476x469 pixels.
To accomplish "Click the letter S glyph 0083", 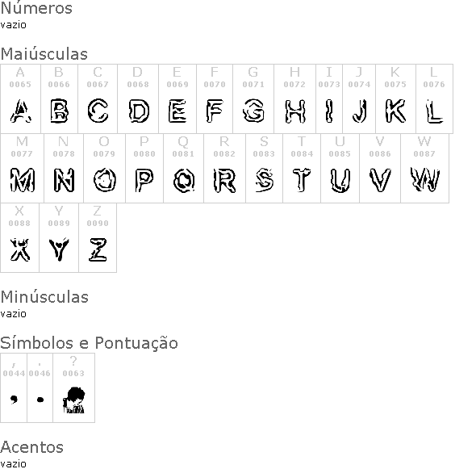I will tap(264, 168).
